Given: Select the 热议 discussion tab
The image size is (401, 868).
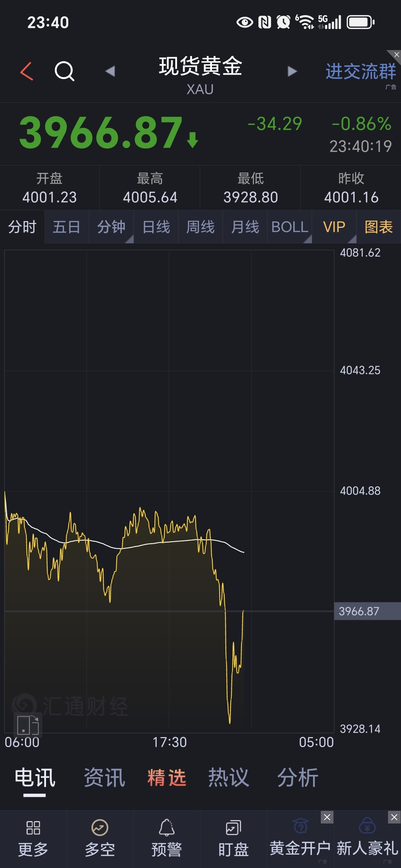Looking at the screenshot, I should [228, 777].
